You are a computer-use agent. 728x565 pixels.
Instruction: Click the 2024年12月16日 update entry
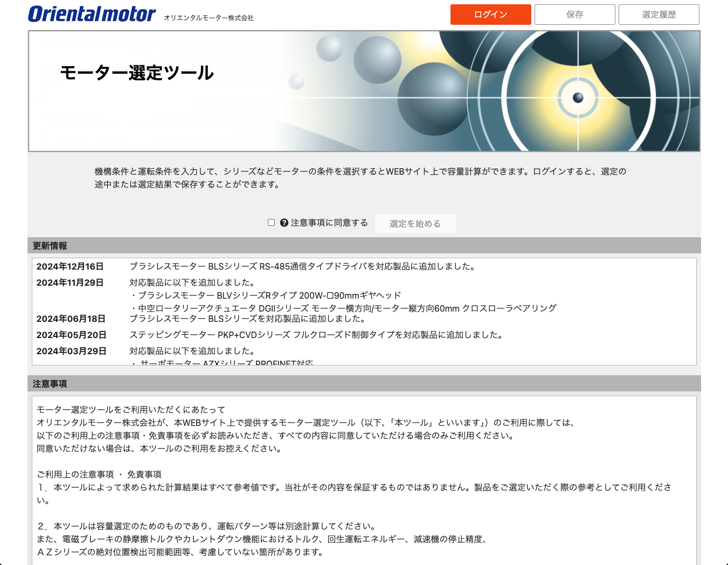click(302, 266)
